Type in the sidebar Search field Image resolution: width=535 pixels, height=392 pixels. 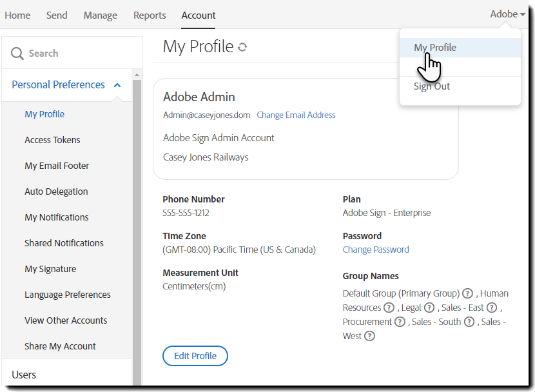point(77,54)
